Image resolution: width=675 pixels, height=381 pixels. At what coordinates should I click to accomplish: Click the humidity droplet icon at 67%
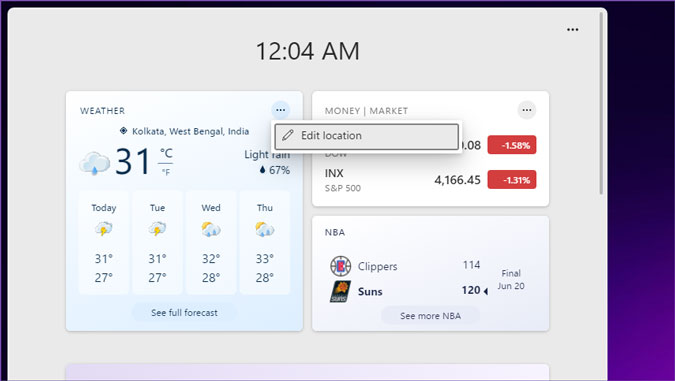pos(262,170)
